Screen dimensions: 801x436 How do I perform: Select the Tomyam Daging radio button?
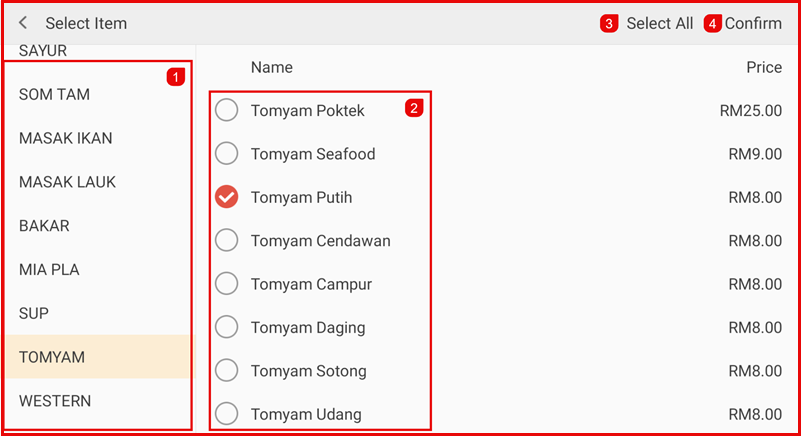[227, 327]
